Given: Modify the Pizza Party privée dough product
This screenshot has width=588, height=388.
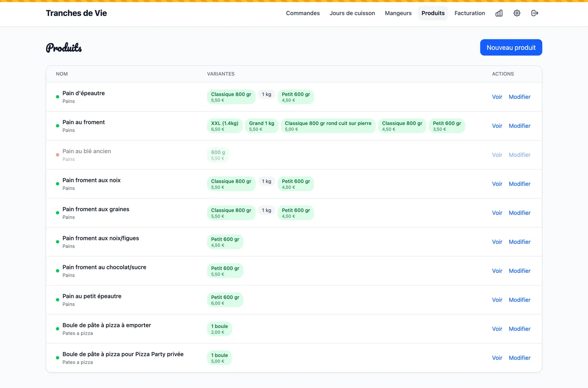Looking at the screenshot, I should (x=520, y=358).
